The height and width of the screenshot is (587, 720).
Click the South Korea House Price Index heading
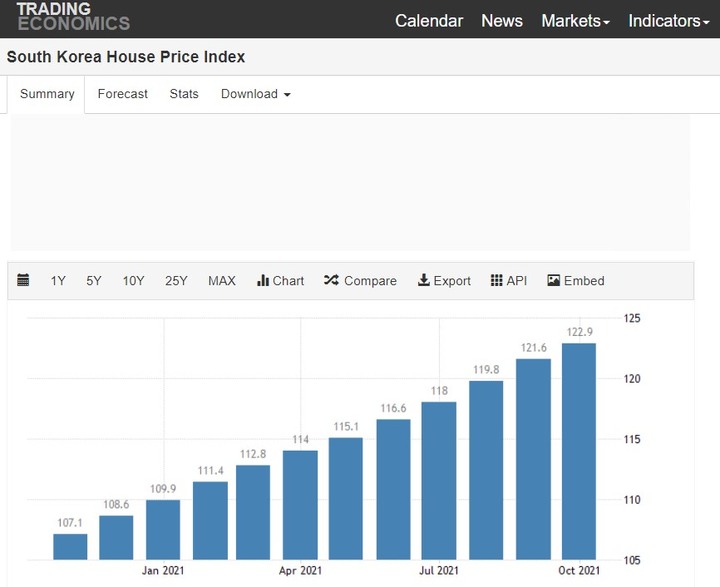(126, 56)
